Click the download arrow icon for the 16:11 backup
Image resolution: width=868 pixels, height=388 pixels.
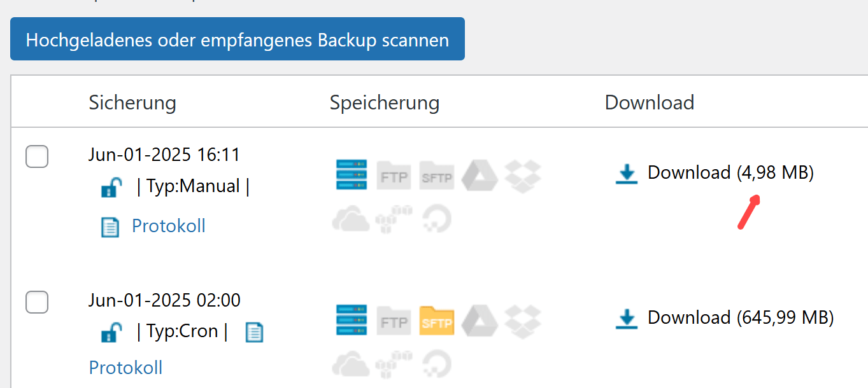627,174
